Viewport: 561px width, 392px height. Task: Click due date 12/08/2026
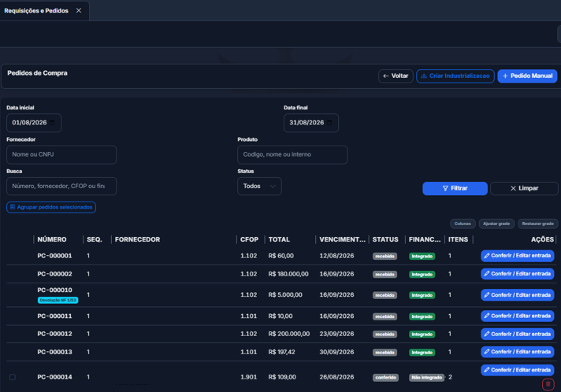(336, 256)
